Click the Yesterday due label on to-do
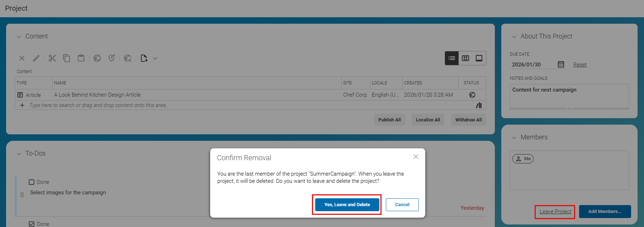This screenshot has width=644, height=227. click(472, 208)
